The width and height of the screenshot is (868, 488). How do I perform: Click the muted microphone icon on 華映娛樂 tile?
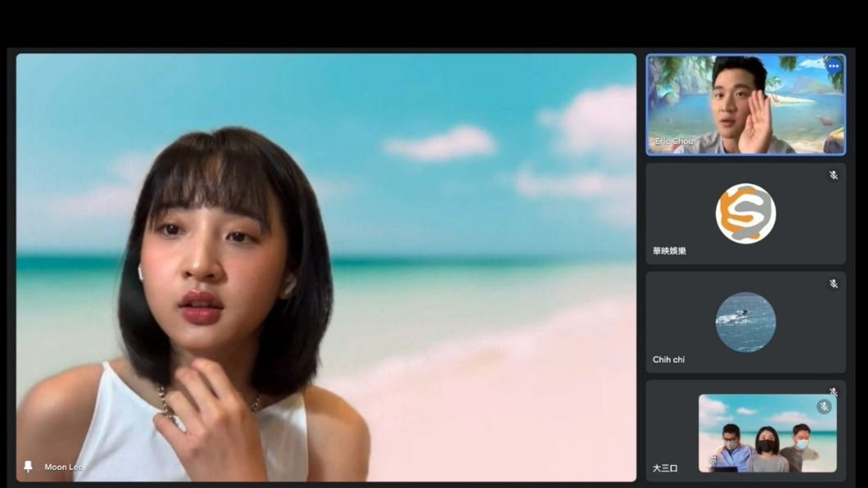(833, 175)
